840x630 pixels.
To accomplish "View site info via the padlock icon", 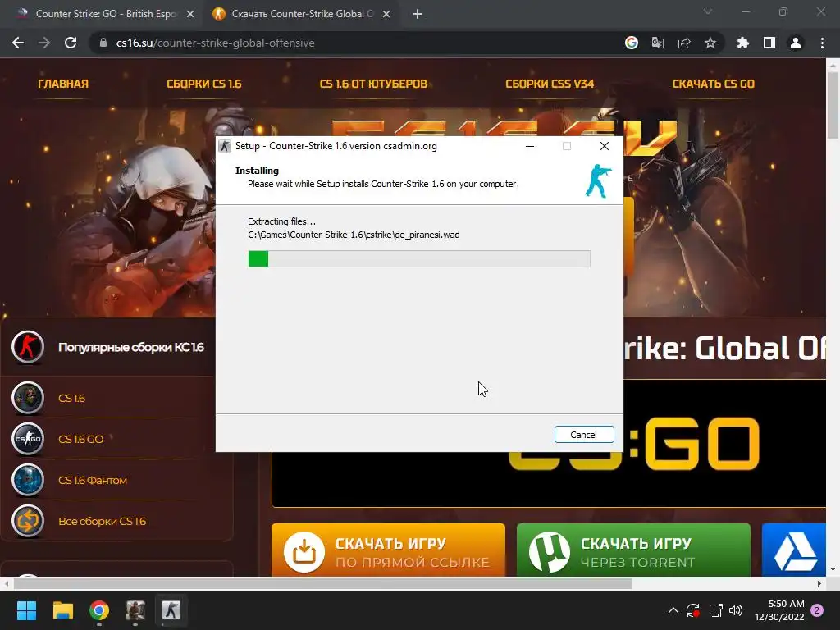I will (103, 43).
